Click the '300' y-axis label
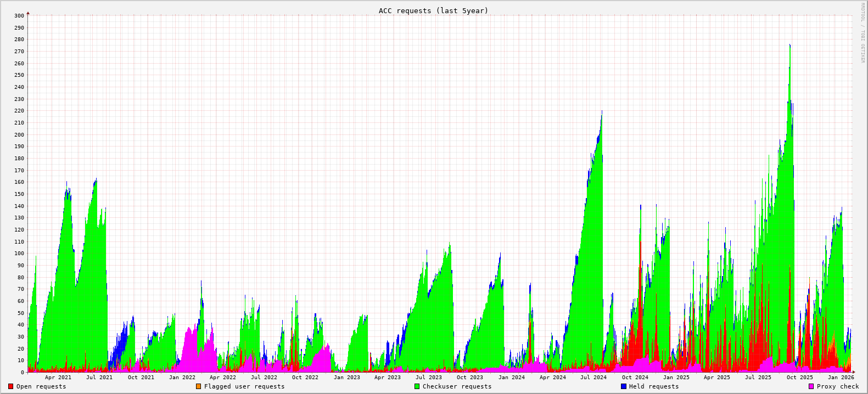 pos(19,15)
